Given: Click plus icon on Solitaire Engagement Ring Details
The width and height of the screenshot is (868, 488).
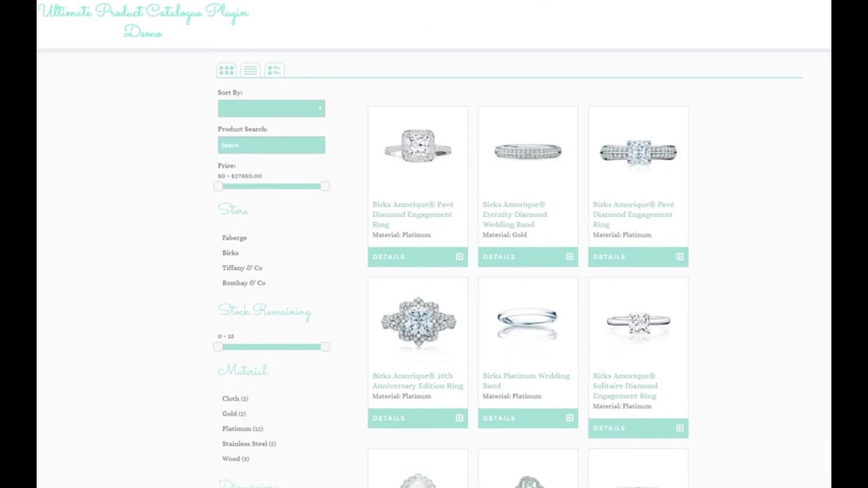Looking at the screenshot, I should pyautogui.click(x=679, y=428).
